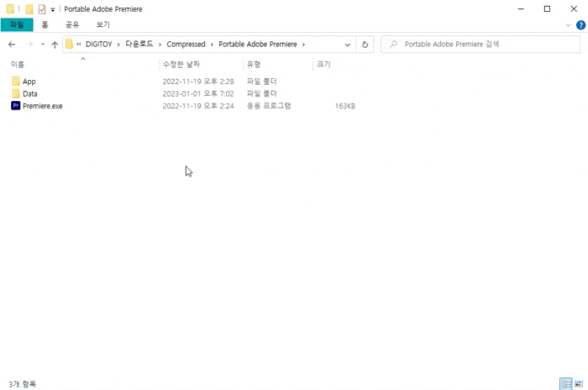This screenshot has height=390, width=588.
Task: Switch to the 홈 ribbon tab
Action: pos(45,24)
